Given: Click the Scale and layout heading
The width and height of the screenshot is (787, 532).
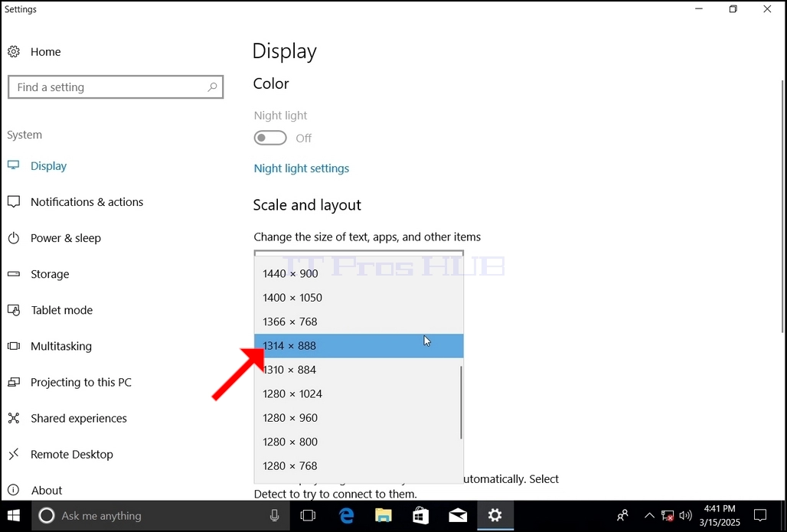Looking at the screenshot, I should coord(307,205).
